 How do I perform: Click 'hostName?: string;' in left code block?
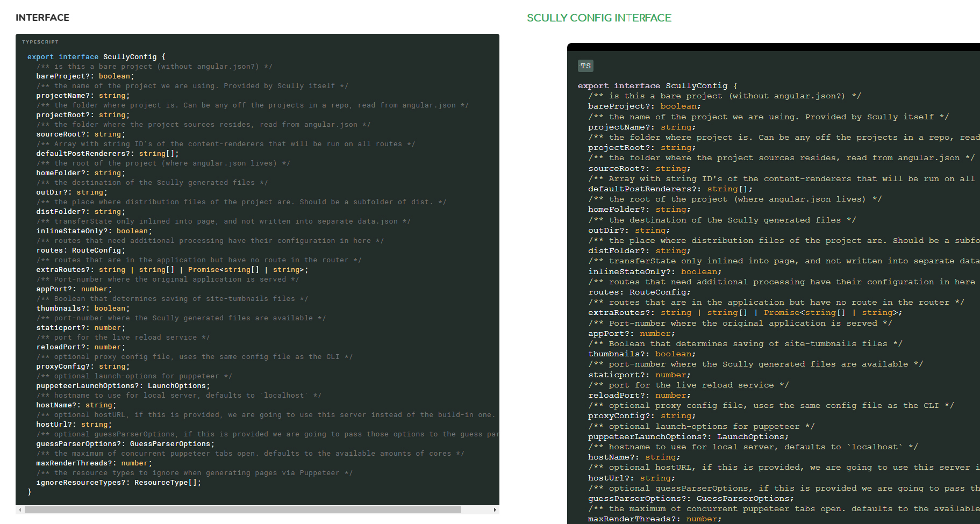[76, 405]
